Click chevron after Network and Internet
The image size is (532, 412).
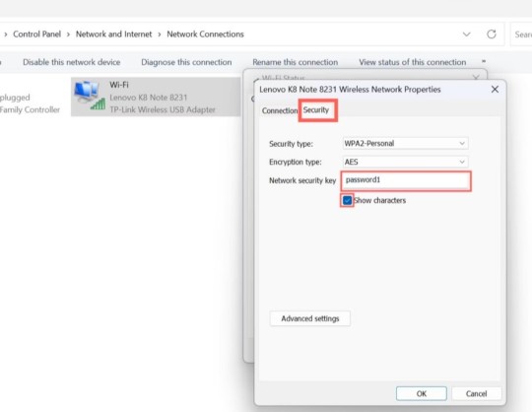click(160, 34)
